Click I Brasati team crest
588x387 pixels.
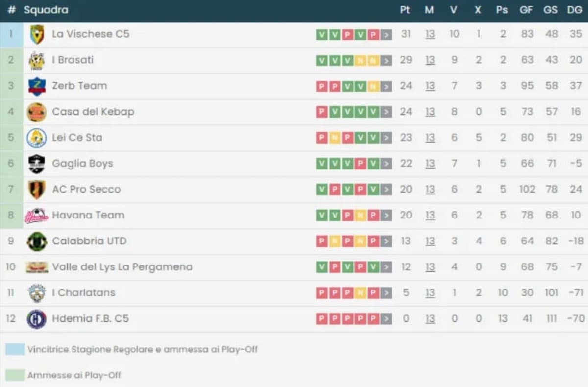pyautogui.click(x=37, y=60)
